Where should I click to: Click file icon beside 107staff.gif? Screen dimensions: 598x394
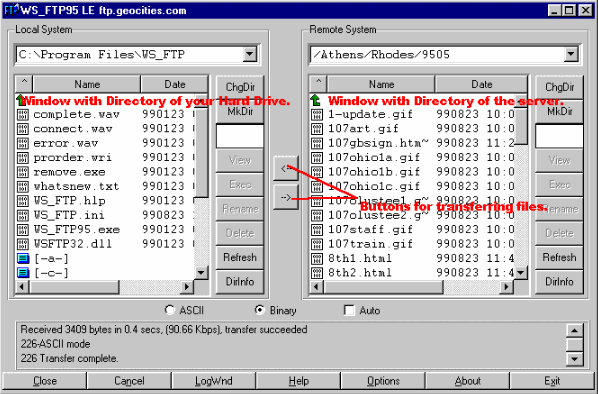317,230
